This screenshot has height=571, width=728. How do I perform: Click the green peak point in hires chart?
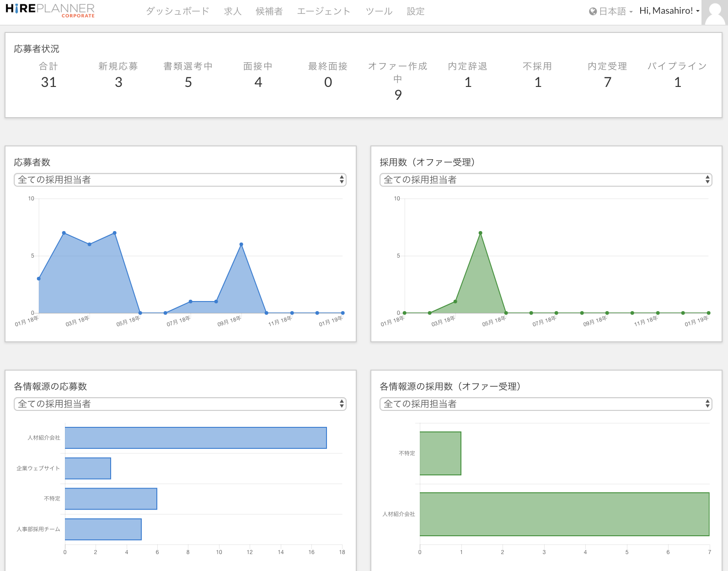click(480, 233)
